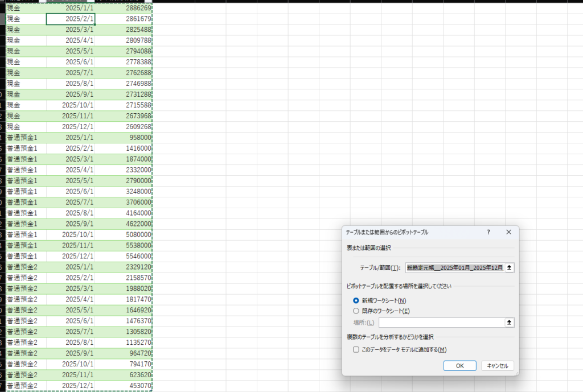Click into the テーブル/範囲 input field
This screenshot has width=583, height=392.
[454, 267]
